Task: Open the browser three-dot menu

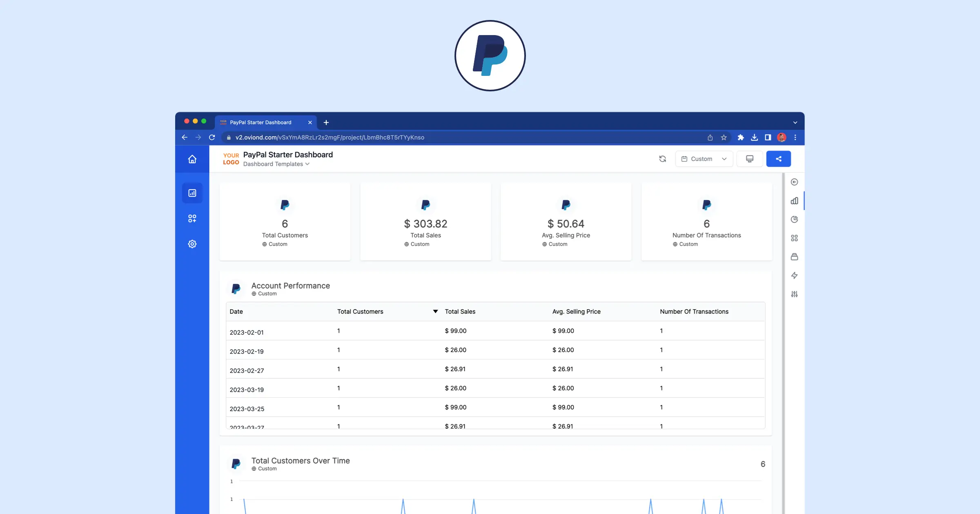Action: click(795, 137)
